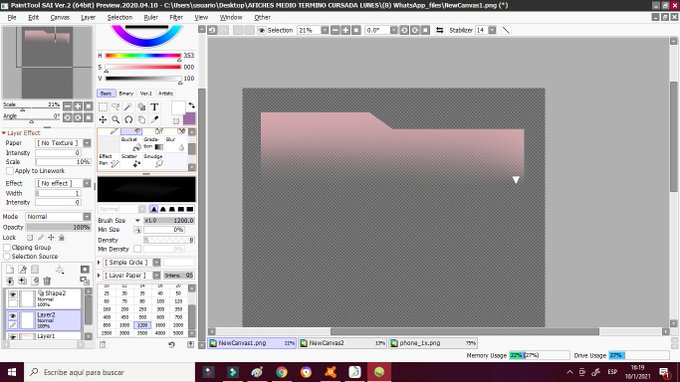Open the zoom percentage dropdown in toolbar

point(325,30)
